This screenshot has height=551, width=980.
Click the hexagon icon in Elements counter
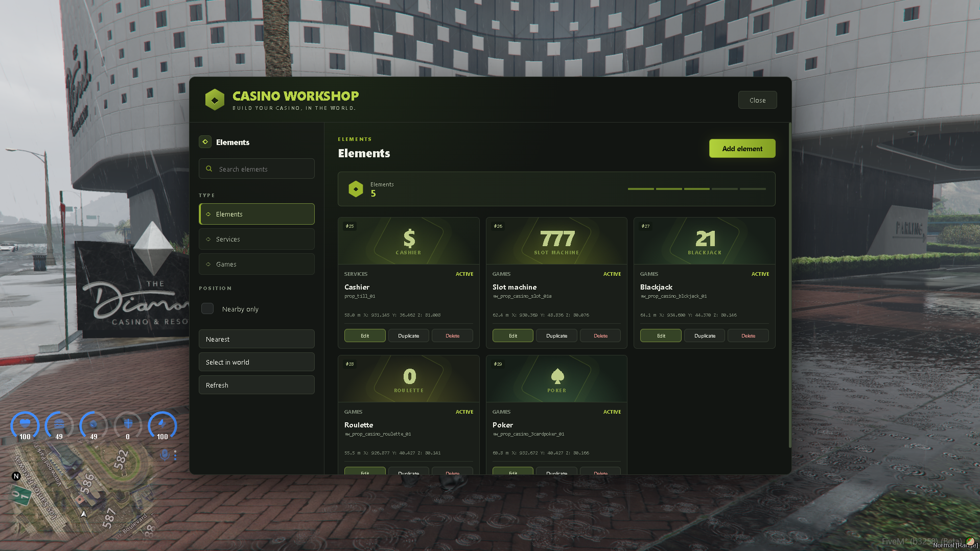click(356, 189)
